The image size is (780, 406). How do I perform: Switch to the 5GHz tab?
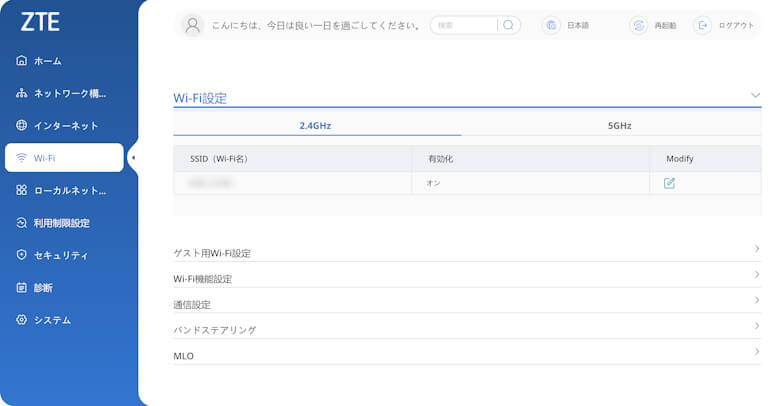619,126
